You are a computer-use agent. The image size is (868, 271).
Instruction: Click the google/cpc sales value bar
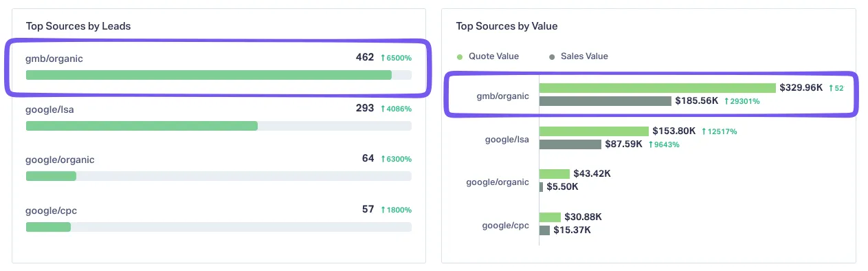[544, 230]
